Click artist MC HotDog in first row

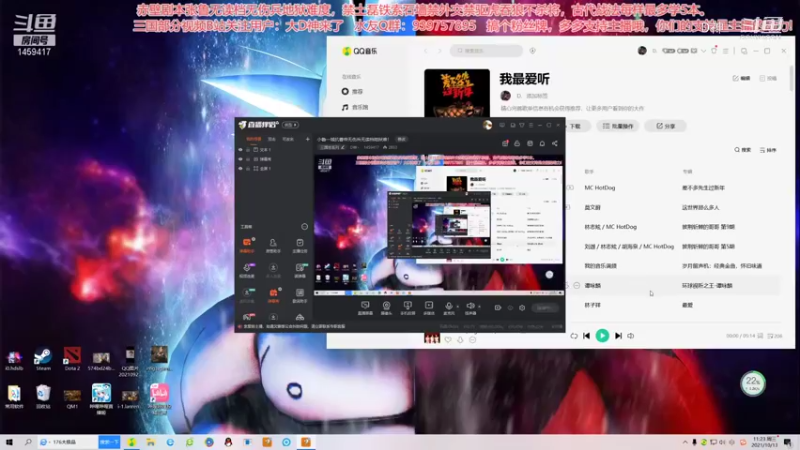click(599, 188)
